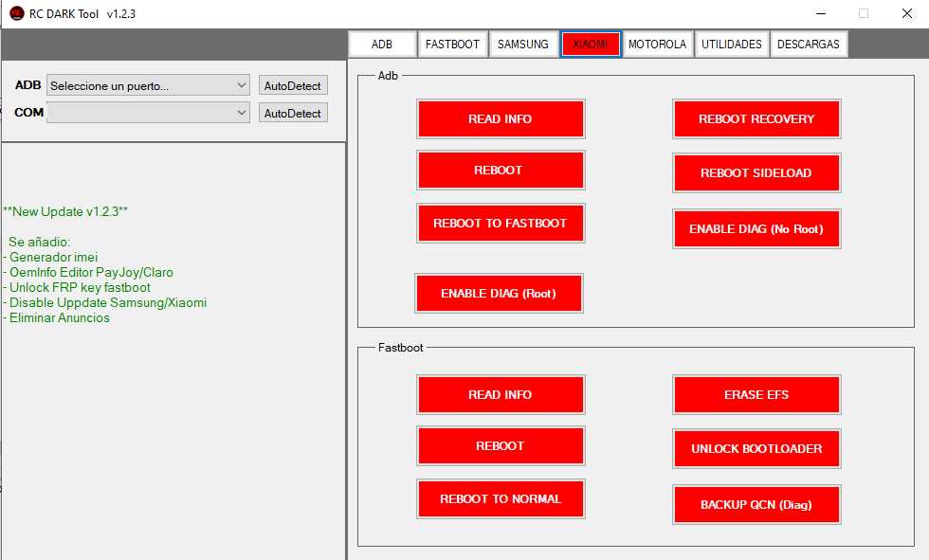Viewport: 929px width, 560px height.
Task: Click ENABLE DIAG (Root) button
Action: click(x=498, y=294)
